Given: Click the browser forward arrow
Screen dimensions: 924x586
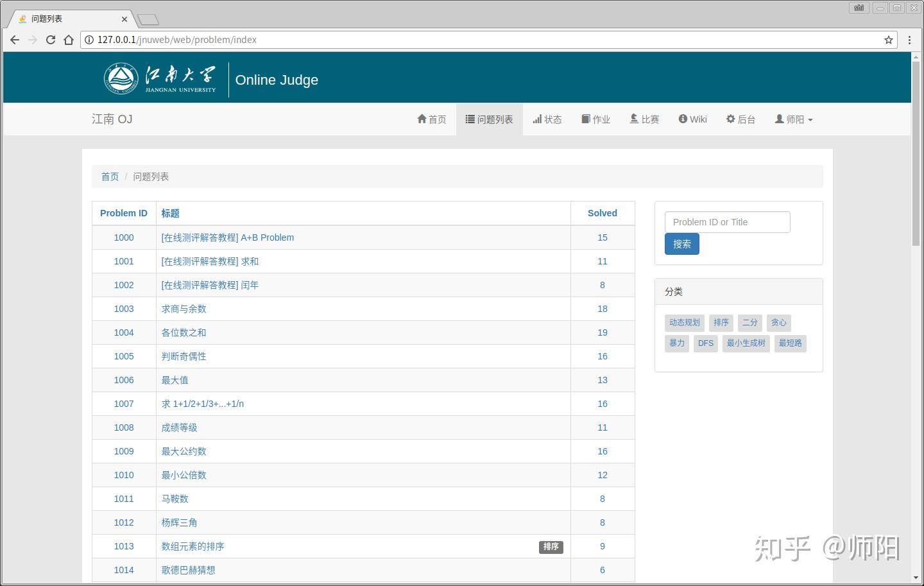Looking at the screenshot, I should click(33, 40).
